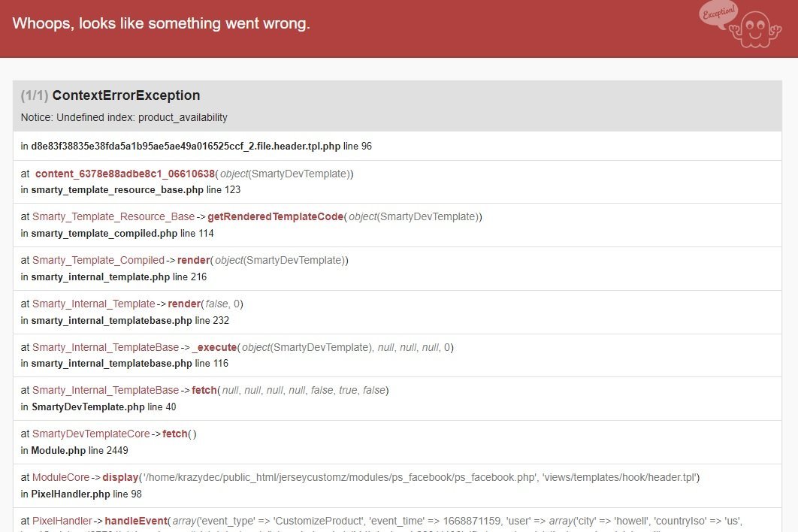The width and height of the screenshot is (798, 532).
Task: Click the ContextErrorException heading
Action: [x=125, y=95]
